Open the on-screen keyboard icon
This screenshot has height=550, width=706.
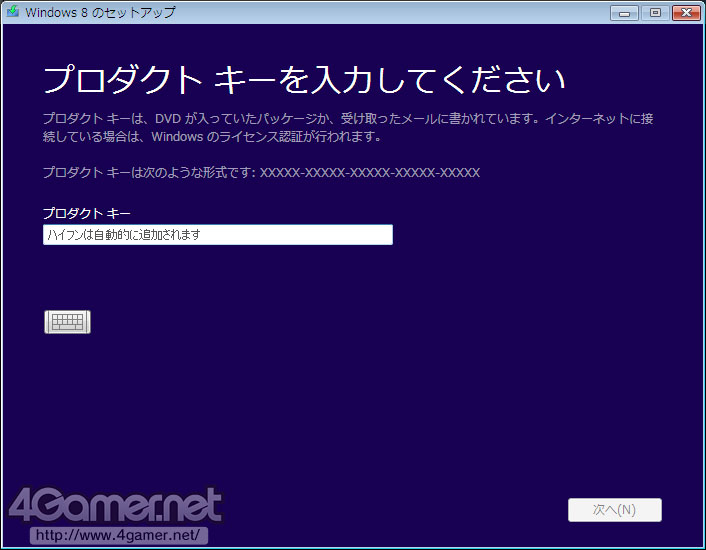pos(68,322)
